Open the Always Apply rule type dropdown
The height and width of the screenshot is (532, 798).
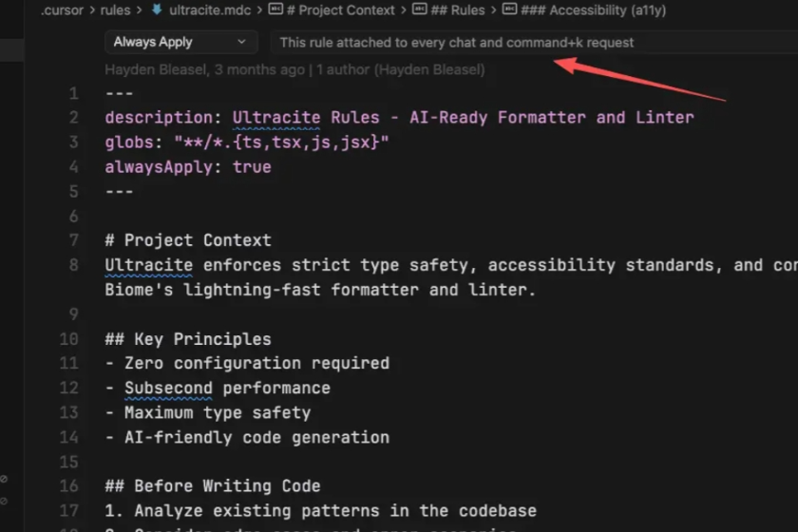tap(180, 42)
